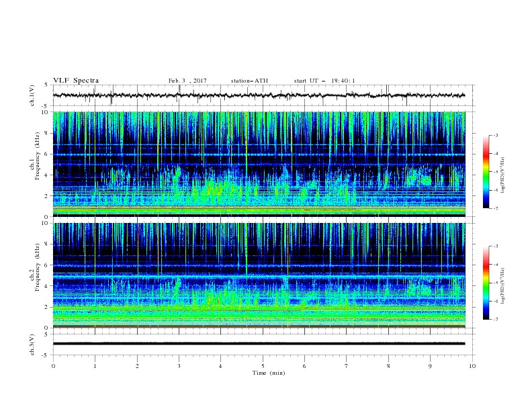
Task: Click the "4" kHz tick of ch.1 spectrogram
Action: (x=47, y=175)
